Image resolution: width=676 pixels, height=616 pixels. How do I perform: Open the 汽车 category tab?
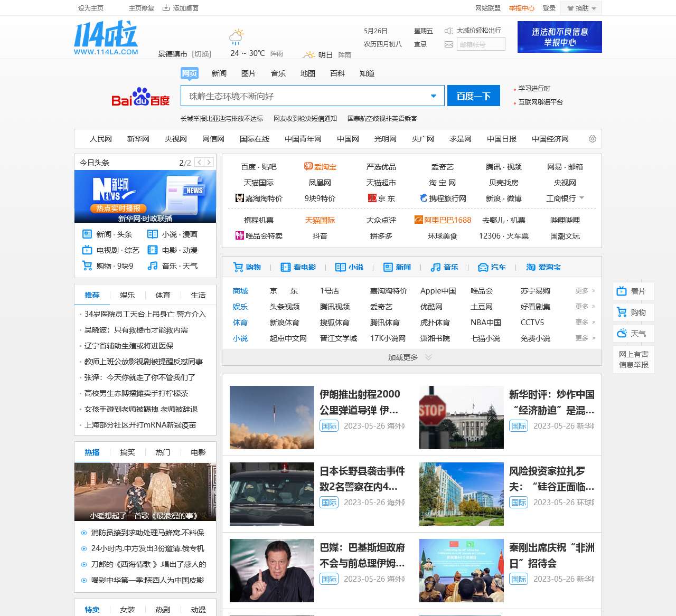pyautogui.click(x=492, y=267)
